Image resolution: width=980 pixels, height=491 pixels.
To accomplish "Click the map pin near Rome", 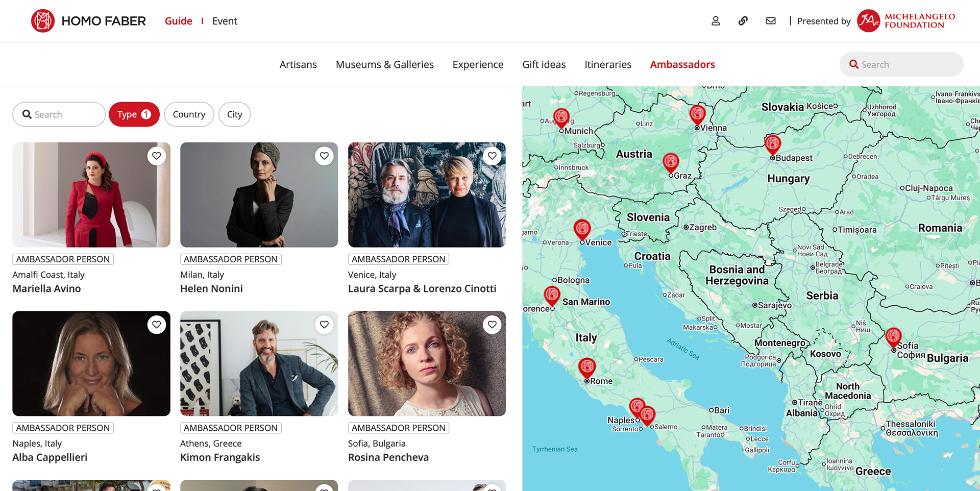I will 587,366.
